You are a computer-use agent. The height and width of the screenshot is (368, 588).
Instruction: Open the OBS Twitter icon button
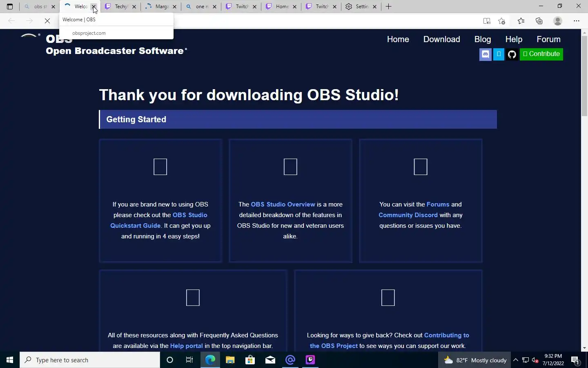[x=499, y=54]
